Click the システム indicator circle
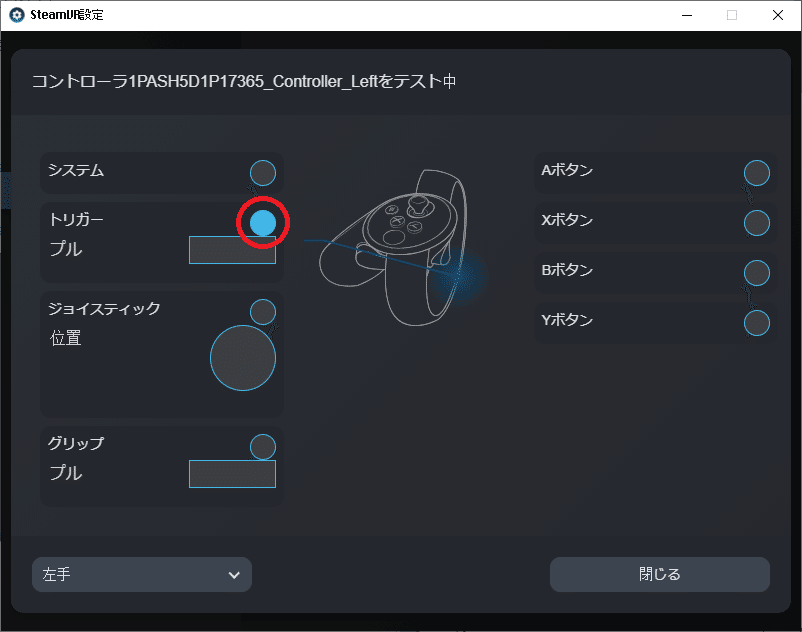This screenshot has width=802, height=632. pos(263,173)
